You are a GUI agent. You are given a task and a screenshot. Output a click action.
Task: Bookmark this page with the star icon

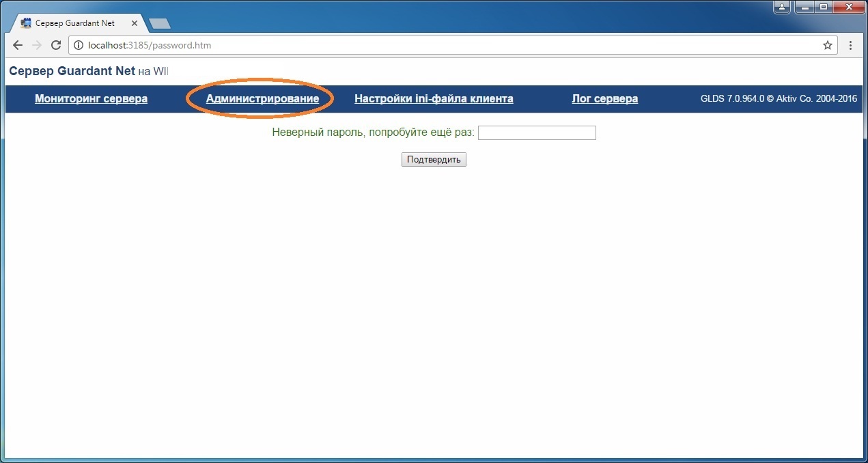pos(827,46)
